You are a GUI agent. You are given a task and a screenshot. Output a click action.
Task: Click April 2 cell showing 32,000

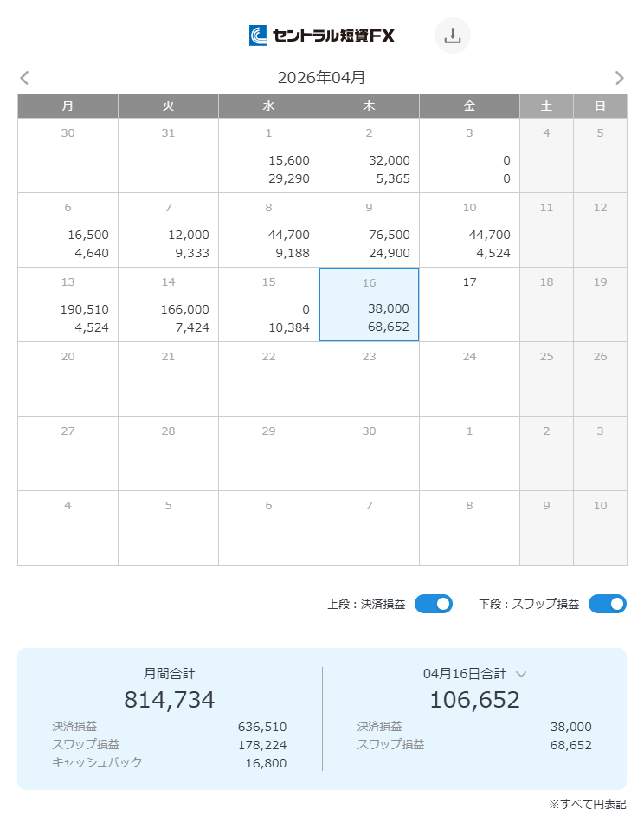tap(369, 155)
